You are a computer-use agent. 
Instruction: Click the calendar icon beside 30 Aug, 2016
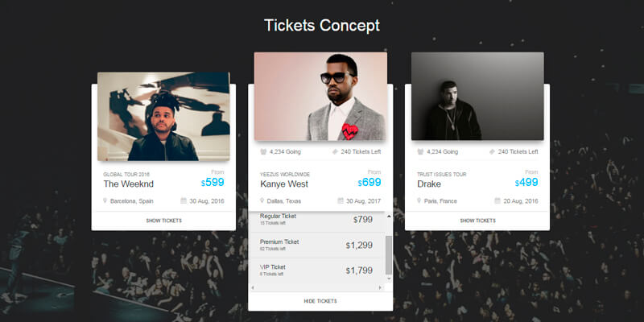point(184,200)
